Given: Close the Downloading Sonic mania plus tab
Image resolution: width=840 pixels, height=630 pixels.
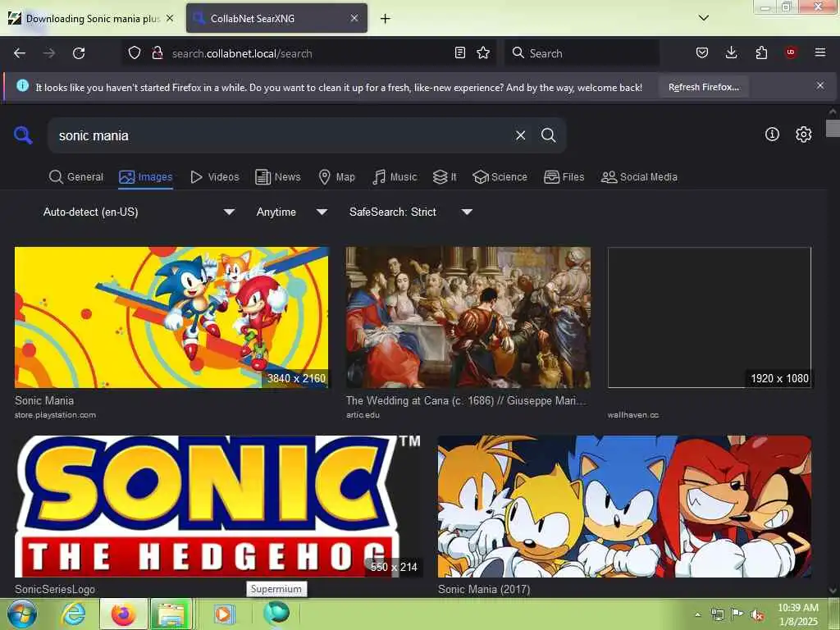Looking at the screenshot, I should (x=170, y=18).
